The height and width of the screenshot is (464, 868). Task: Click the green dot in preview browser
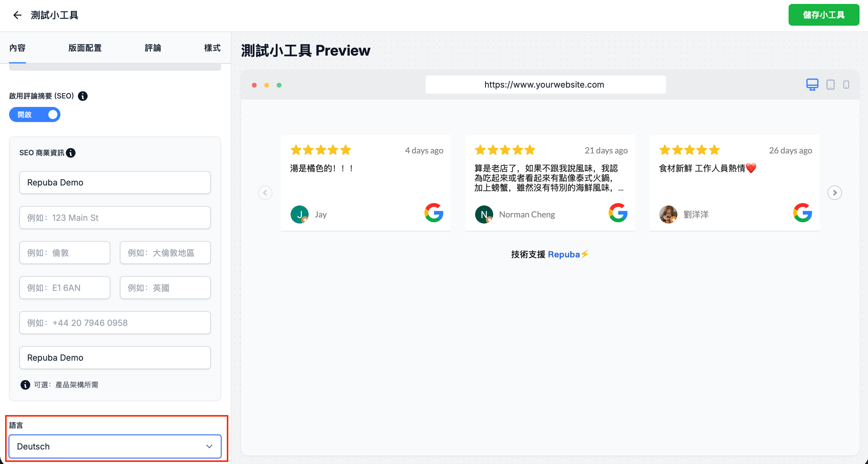[279, 85]
